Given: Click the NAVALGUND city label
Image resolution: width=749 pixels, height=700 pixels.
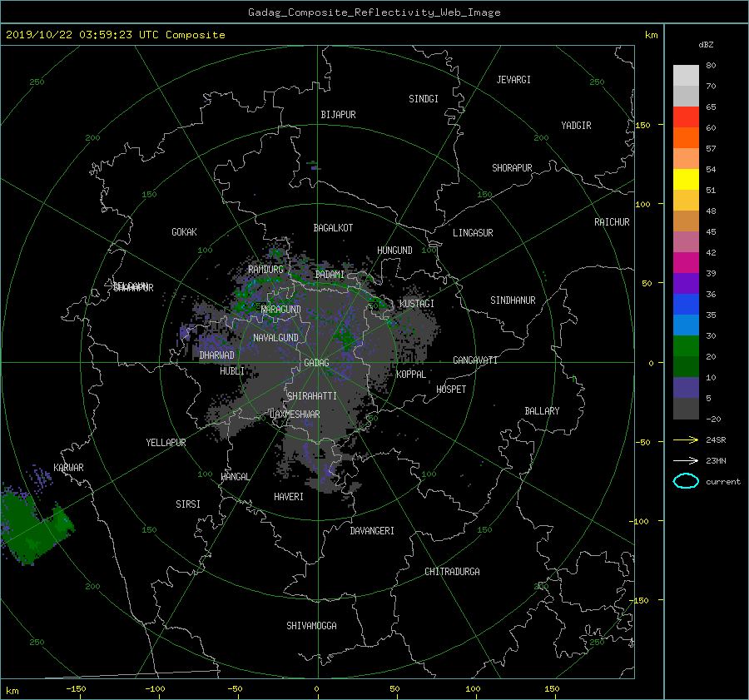Looking at the screenshot, I should [275, 338].
